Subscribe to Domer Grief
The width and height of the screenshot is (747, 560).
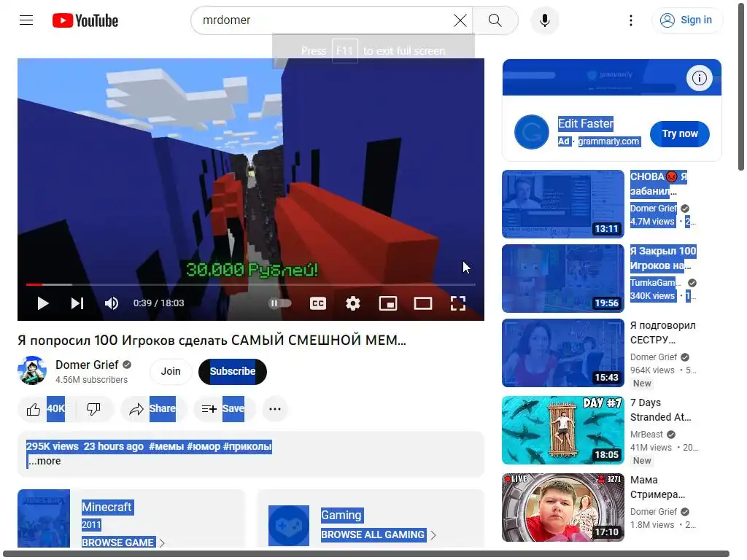[233, 371]
